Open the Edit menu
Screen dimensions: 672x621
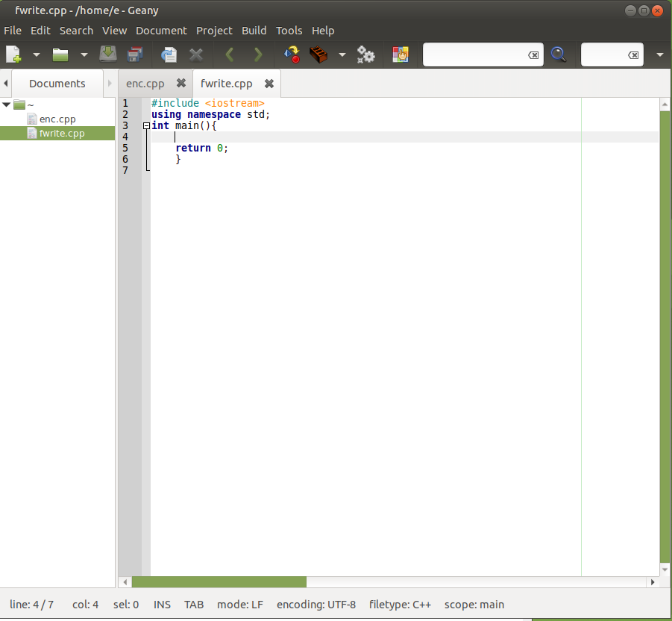pos(40,31)
